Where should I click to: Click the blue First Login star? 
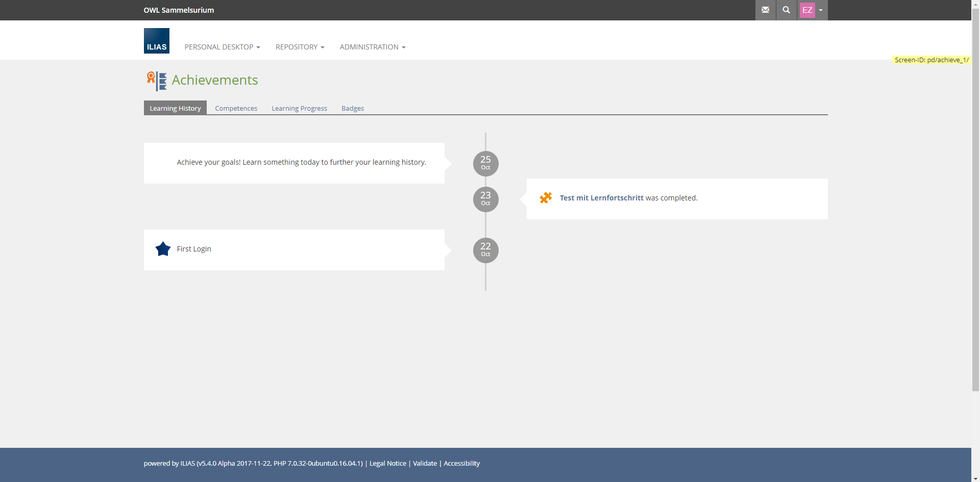[163, 249]
